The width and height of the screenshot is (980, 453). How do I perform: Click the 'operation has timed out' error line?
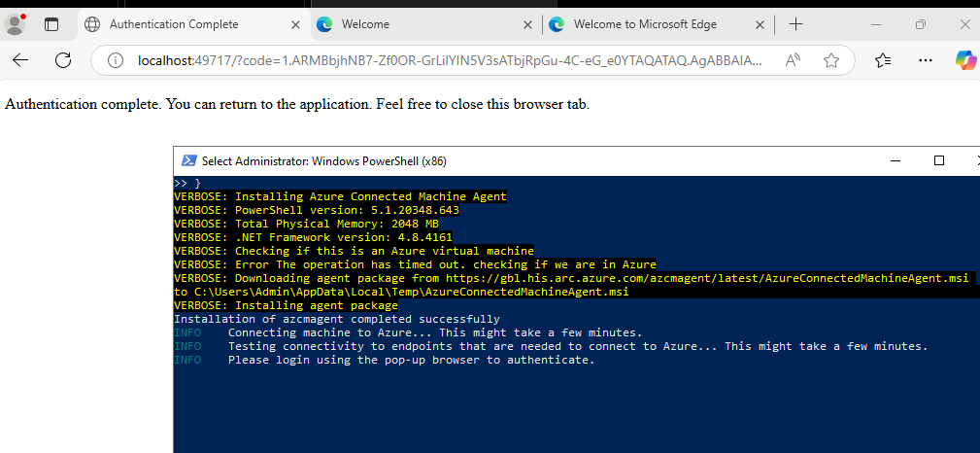pos(415,264)
